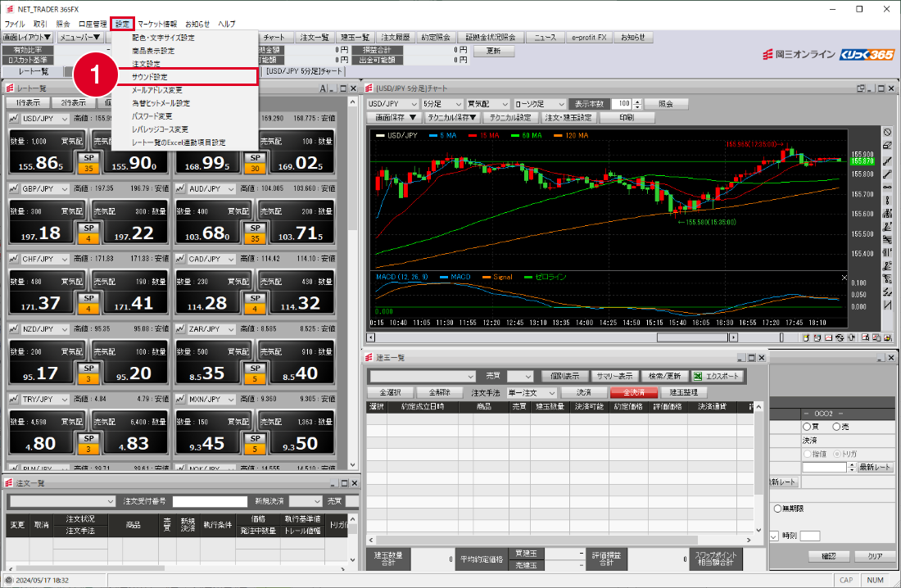Open chart via MXN/JPY rate tile icon

180,399
